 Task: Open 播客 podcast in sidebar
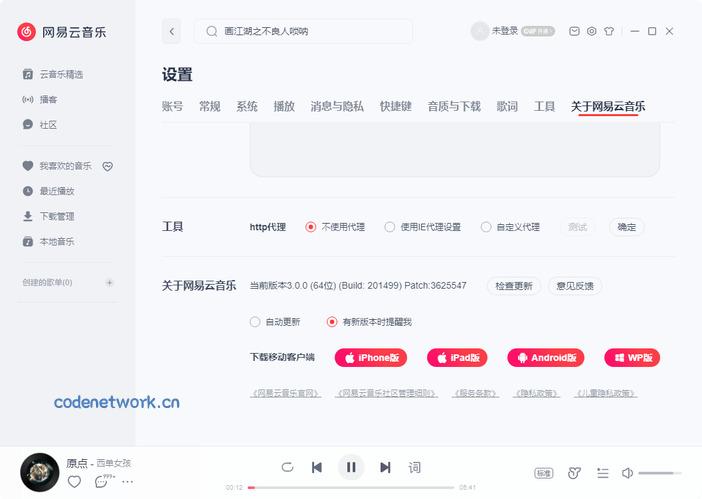(x=40, y=99)
